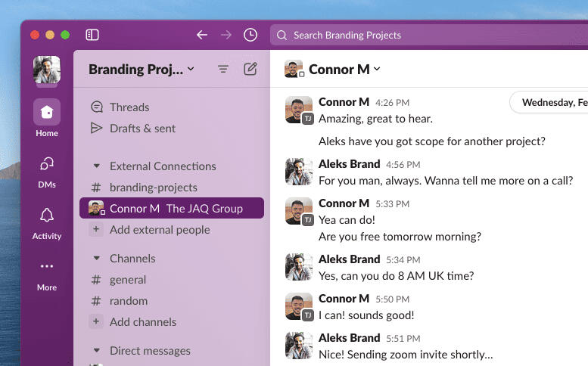This screenshot has height=366, width=588.
Task: Select the Home tab
Action: (x=47, y=118)
